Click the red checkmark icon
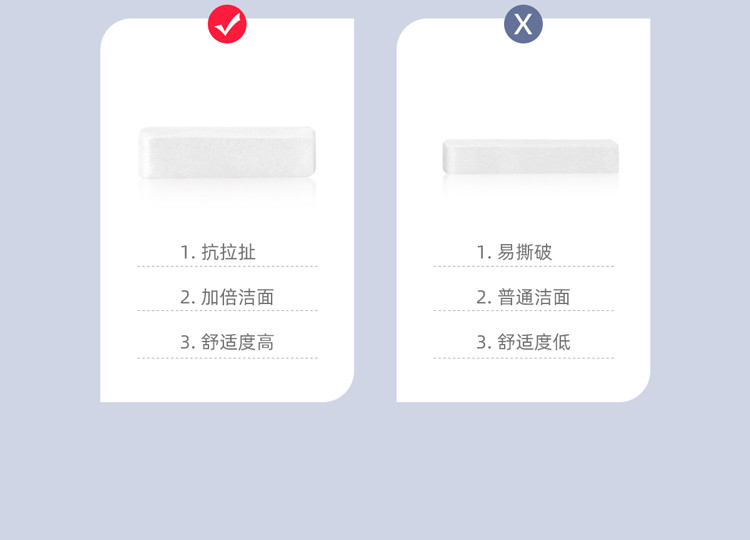The width and height of the screenshot is (750, 540). click(227, 24)
